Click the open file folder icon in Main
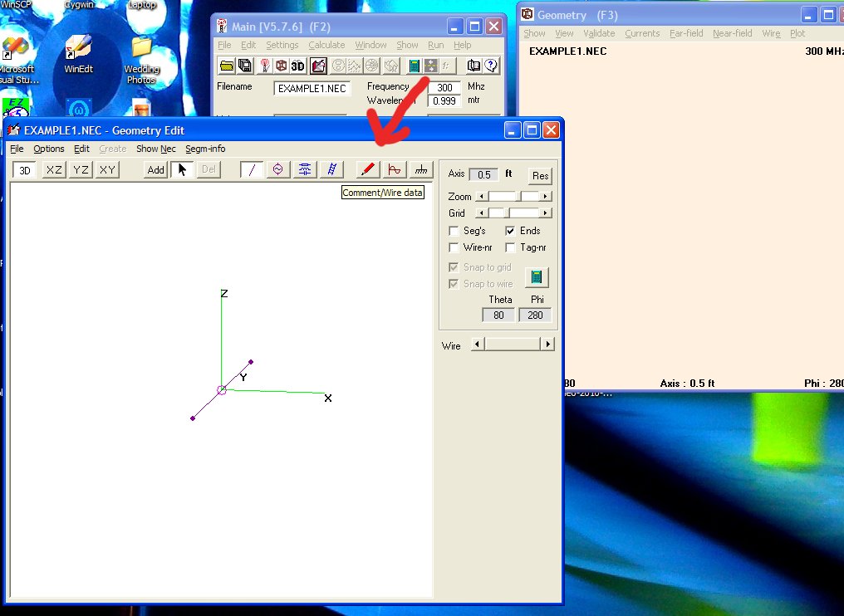 (x=227, y=66)
